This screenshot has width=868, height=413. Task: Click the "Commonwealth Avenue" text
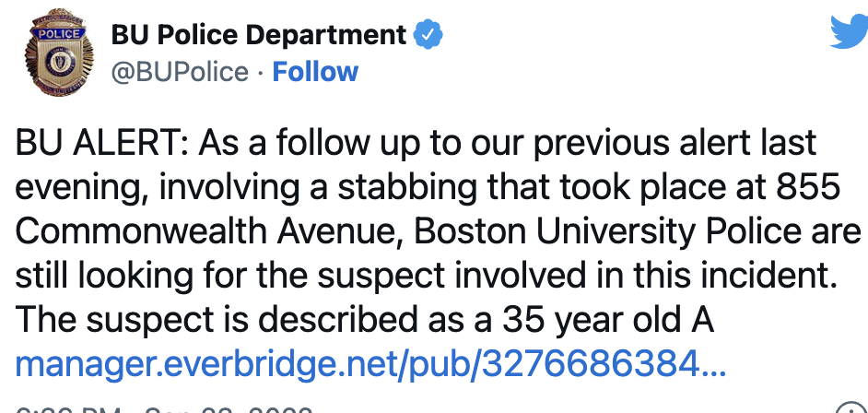[x=208, y=232]
